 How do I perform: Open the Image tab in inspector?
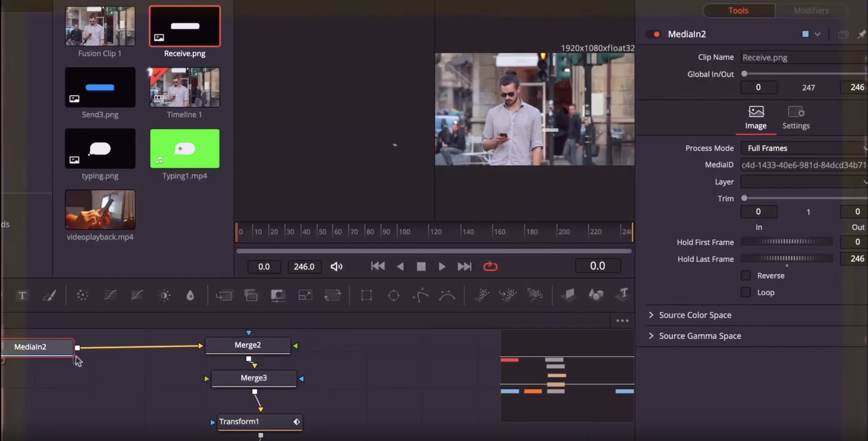tap(756, 118)
